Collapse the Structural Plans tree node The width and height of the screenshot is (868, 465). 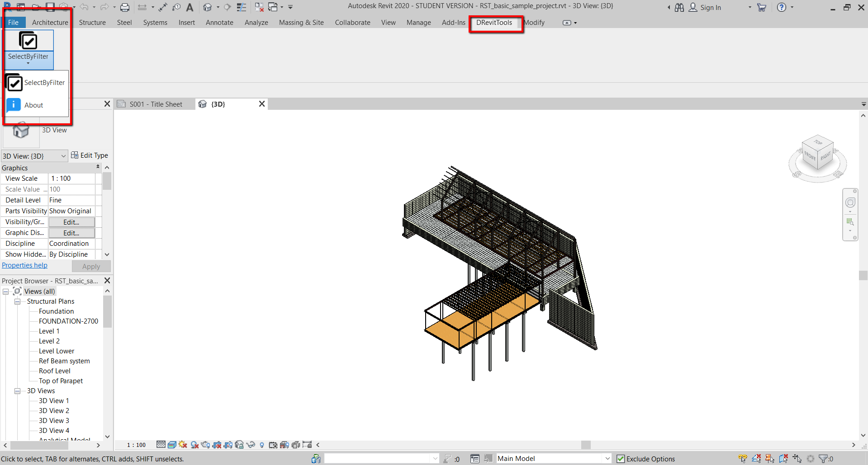[x=17, y=301]
